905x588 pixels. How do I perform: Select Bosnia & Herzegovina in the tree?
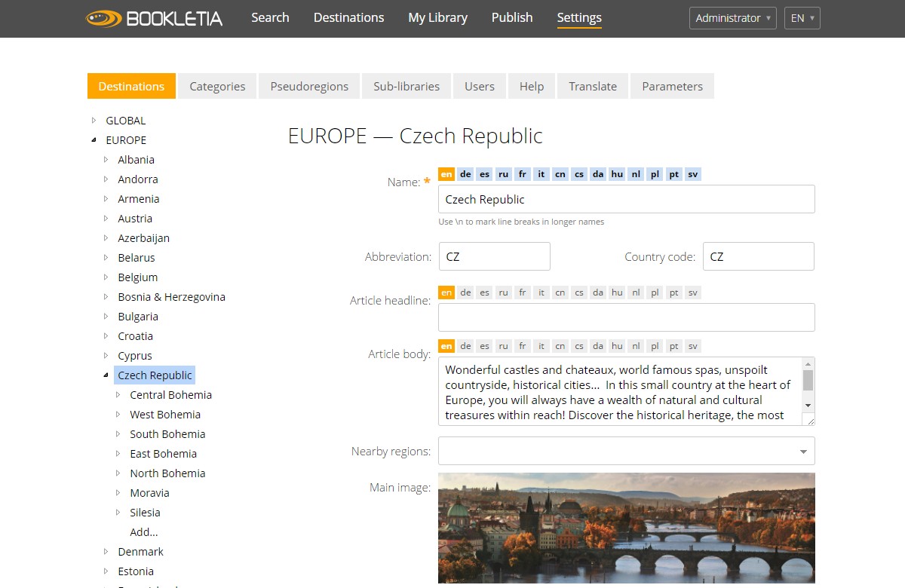coord(171,297)
